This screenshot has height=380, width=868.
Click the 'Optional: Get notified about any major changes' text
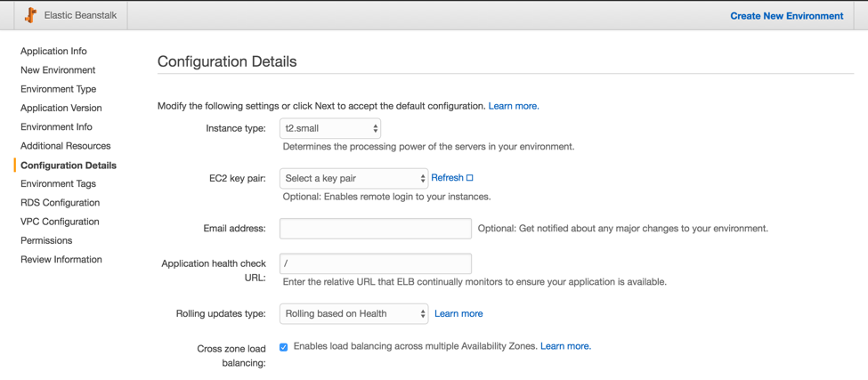coord(623,229)
